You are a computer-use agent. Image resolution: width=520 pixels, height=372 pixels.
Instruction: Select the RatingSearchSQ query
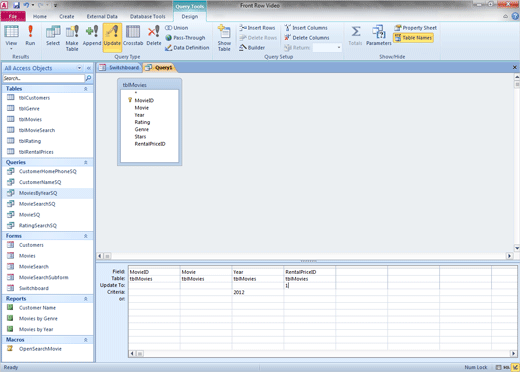pyautogui.click(x=38, y=225)
